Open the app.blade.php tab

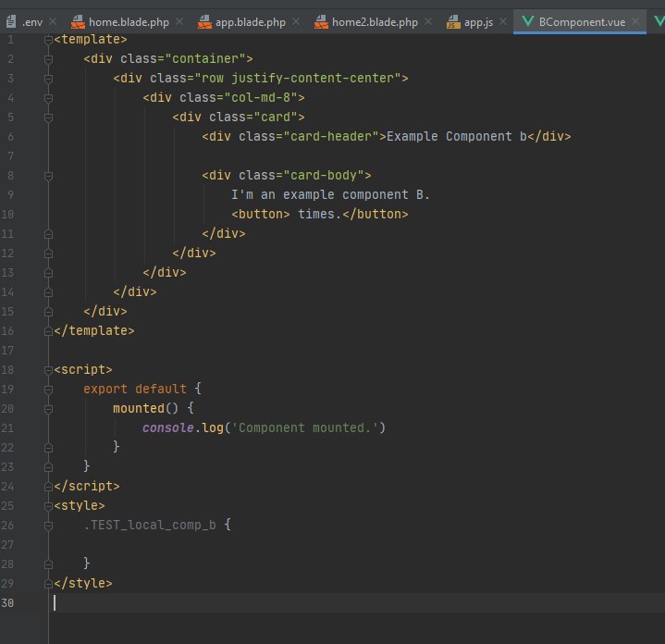(x=251, y=22)
